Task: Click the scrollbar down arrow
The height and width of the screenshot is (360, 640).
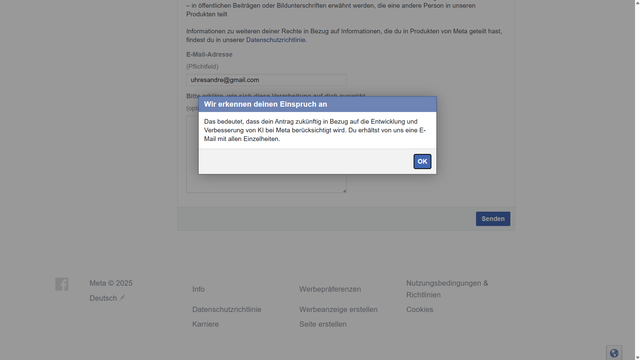Action: 637,357
